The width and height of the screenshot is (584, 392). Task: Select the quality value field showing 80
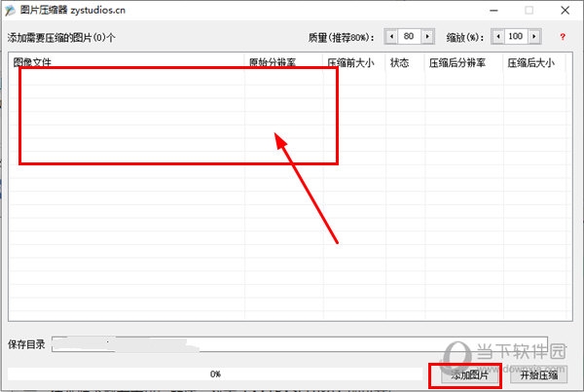point(410,37)
